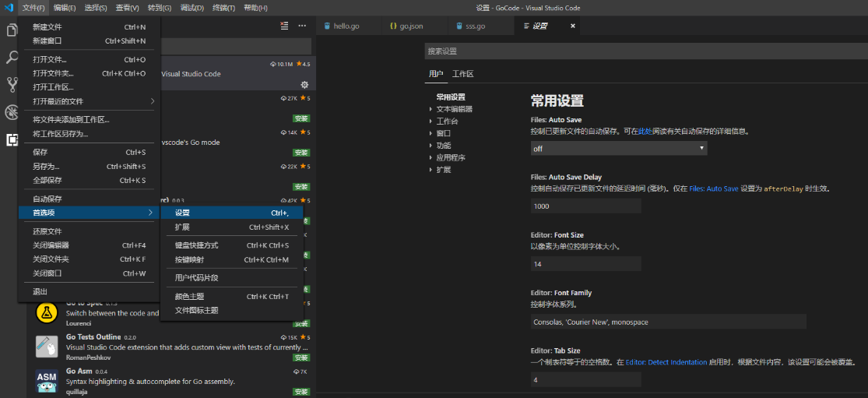Screen dimensions: 868x398
Task: Open the 帮助(H) menu
Action: point(256,8)
